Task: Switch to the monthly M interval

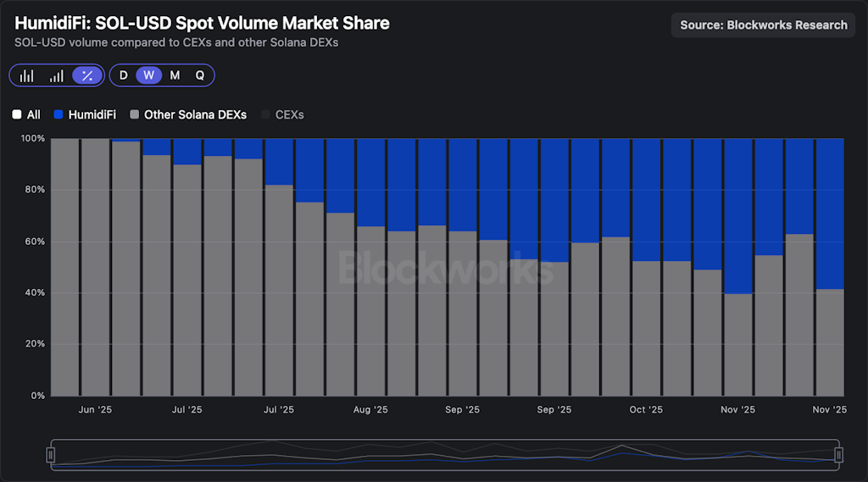Action: pos(175,75)
